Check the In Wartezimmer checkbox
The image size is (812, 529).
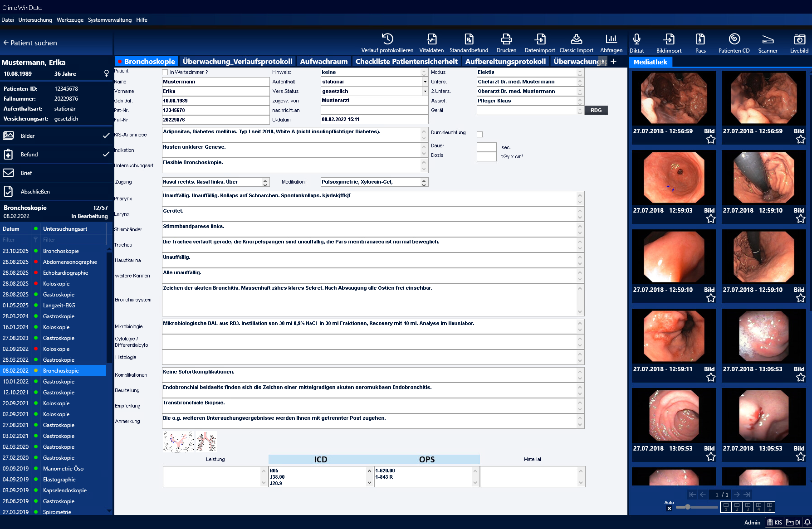pyautogui.click(x=165, y=73)
